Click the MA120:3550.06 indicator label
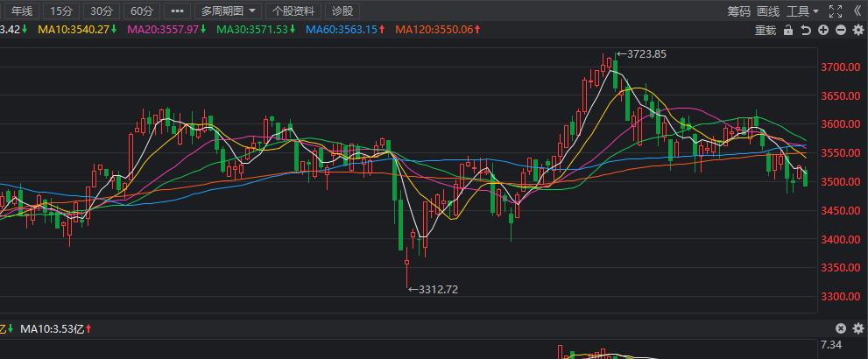This screenshot has width=868, height=359. click(x=438, y=29)
